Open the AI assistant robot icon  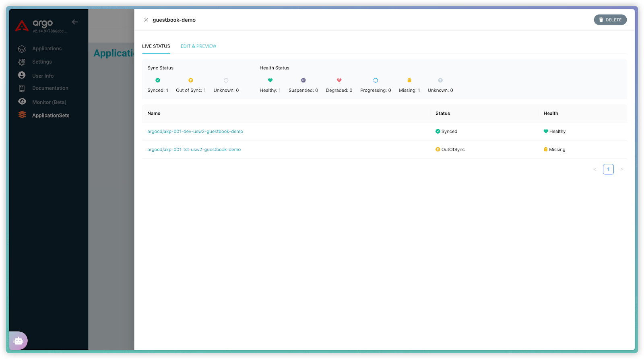click(x=19, y=341)
